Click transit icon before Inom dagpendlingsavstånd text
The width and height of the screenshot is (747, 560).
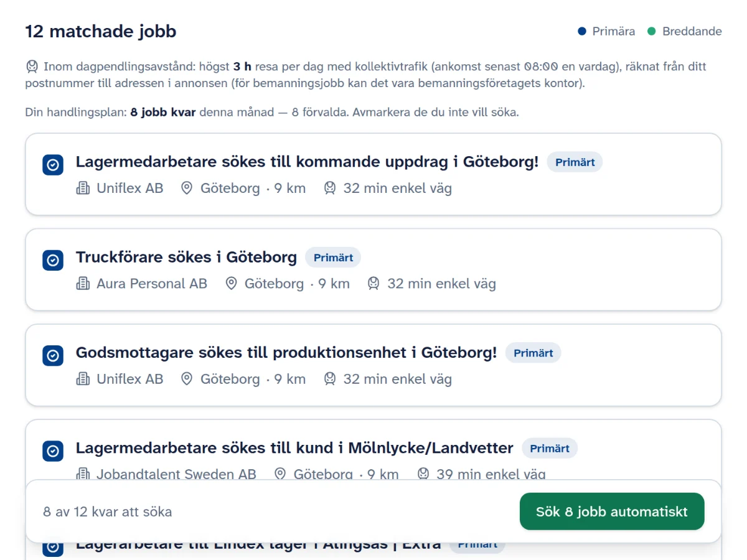pyautogui.click(x=32, y=67)
